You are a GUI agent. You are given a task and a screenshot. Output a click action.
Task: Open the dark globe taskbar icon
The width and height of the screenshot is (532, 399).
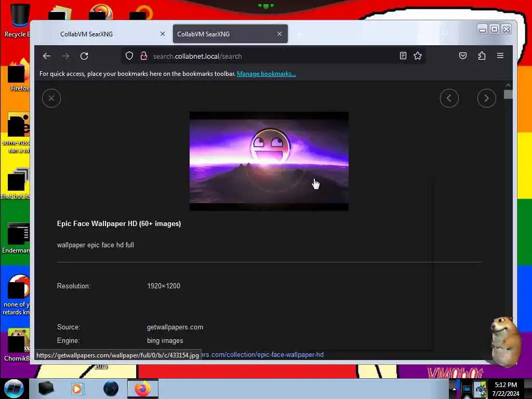tap(111, 389)
